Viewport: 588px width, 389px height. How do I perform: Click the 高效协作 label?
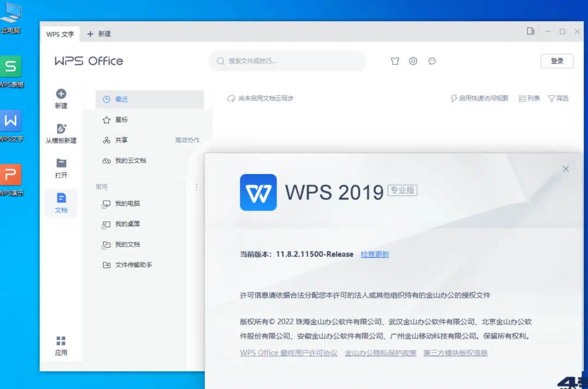[x=187, y=140]
